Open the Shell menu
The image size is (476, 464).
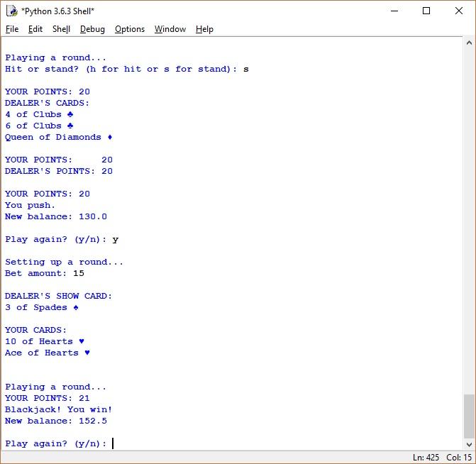pos(61,29)
